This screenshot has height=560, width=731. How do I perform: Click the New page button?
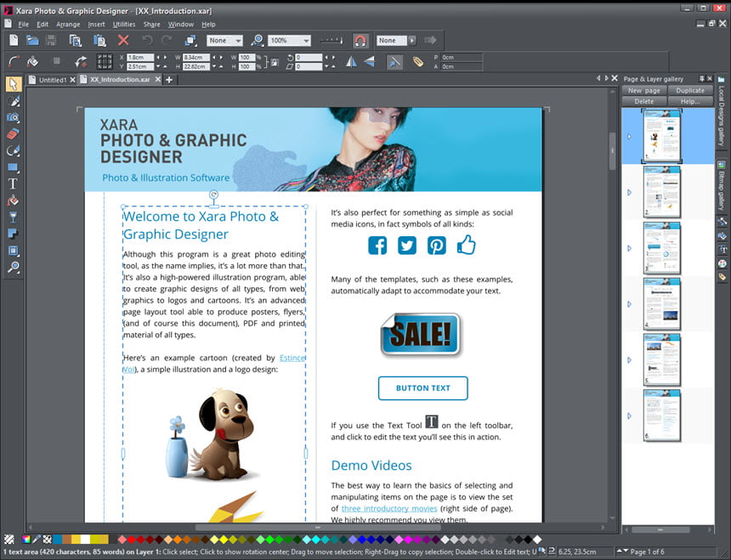pyautogui.click(x=644, y=90)
